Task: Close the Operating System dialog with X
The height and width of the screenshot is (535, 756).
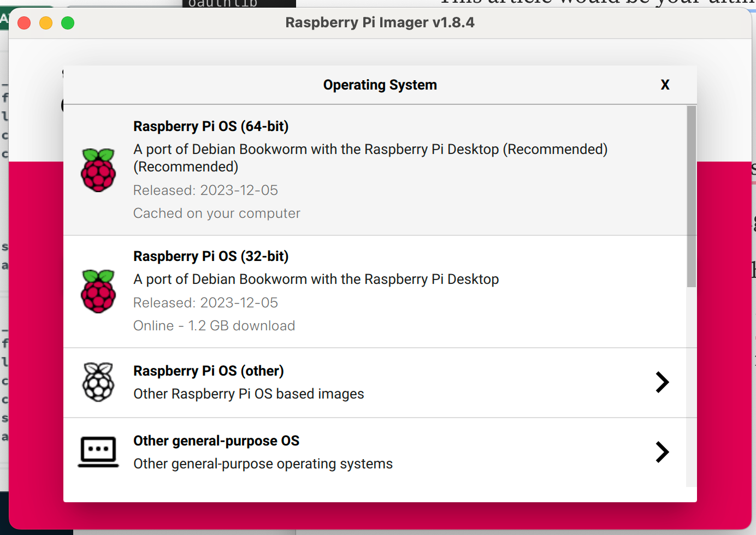Action: click(x=665, y=85)
